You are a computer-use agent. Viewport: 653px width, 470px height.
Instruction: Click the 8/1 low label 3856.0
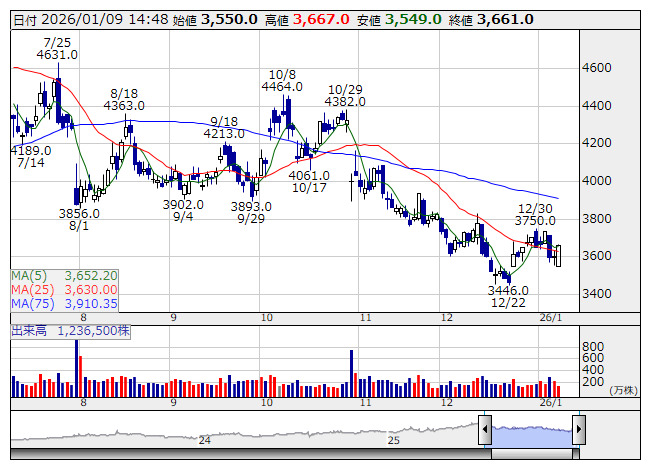(79, 214)
